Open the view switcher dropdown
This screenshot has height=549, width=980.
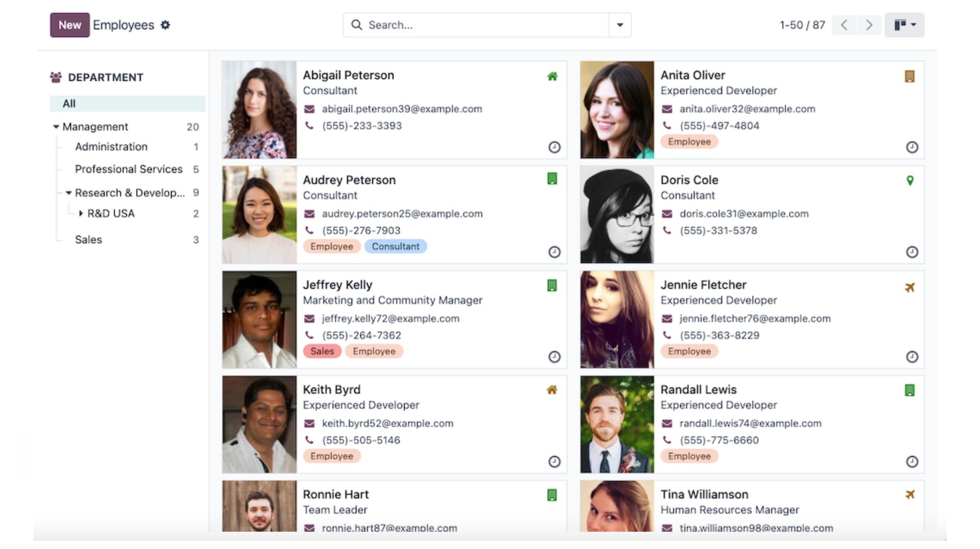click(904, 25)
